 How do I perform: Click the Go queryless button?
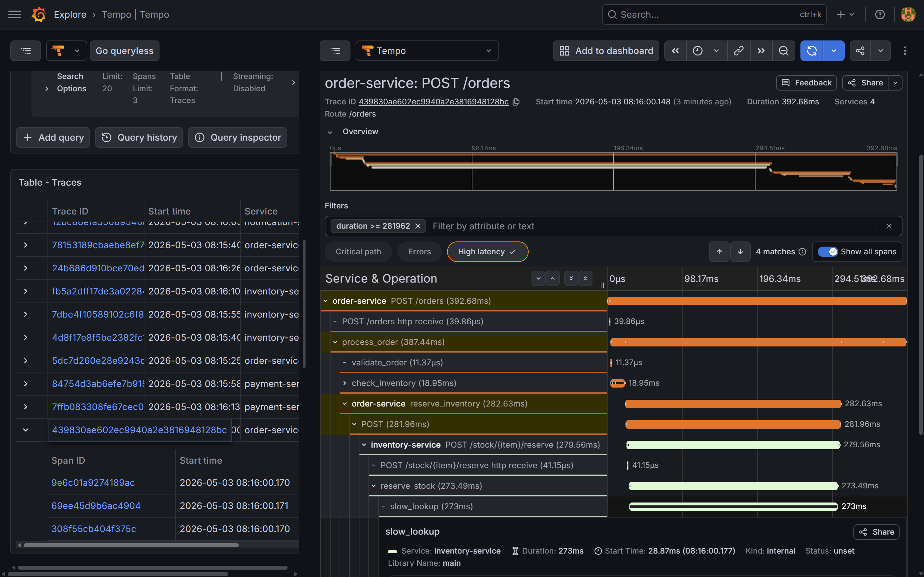124,51
